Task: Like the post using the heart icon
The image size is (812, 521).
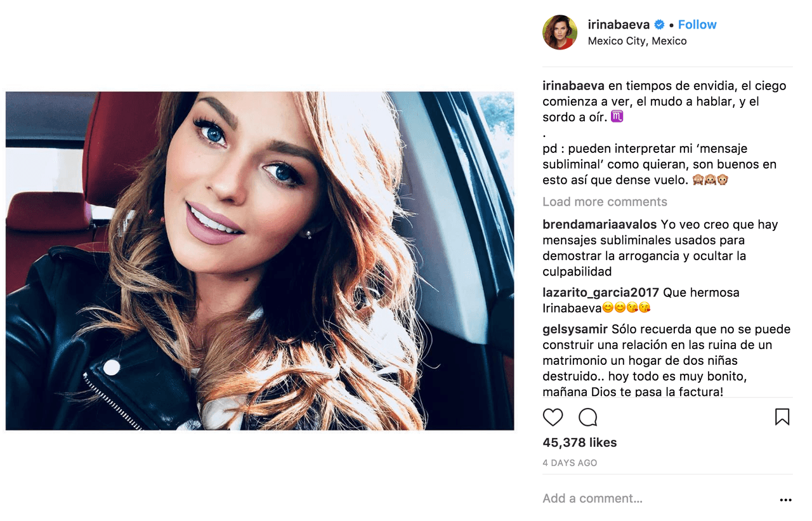Action: pos(552,417)
